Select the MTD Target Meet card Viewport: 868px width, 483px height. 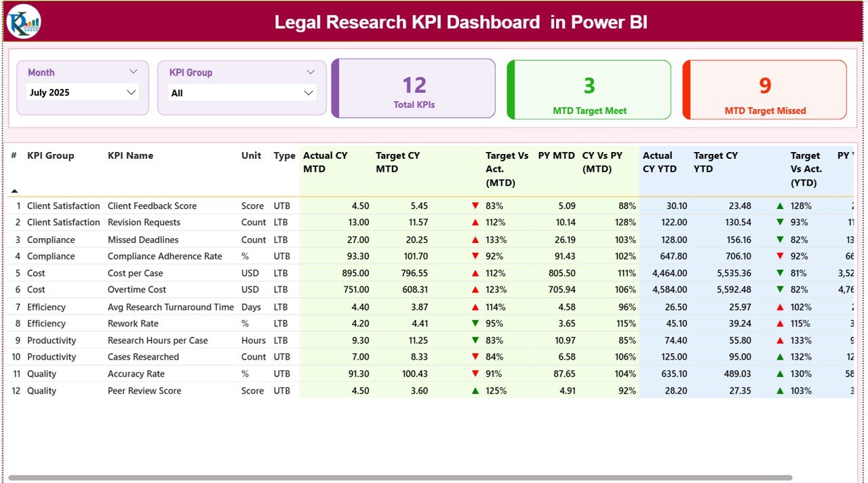(x=589, y=89)
